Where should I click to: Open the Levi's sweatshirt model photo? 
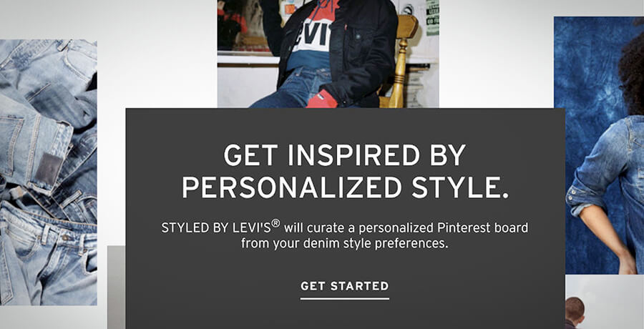coord(328,54)
